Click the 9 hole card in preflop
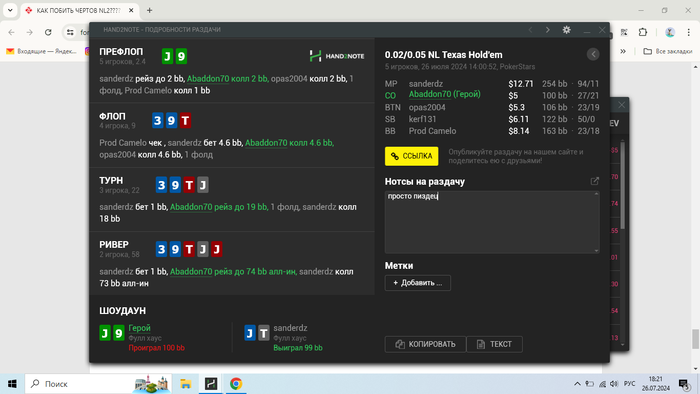The height and width of the screenshot is (394, 700). click(181, 56)
